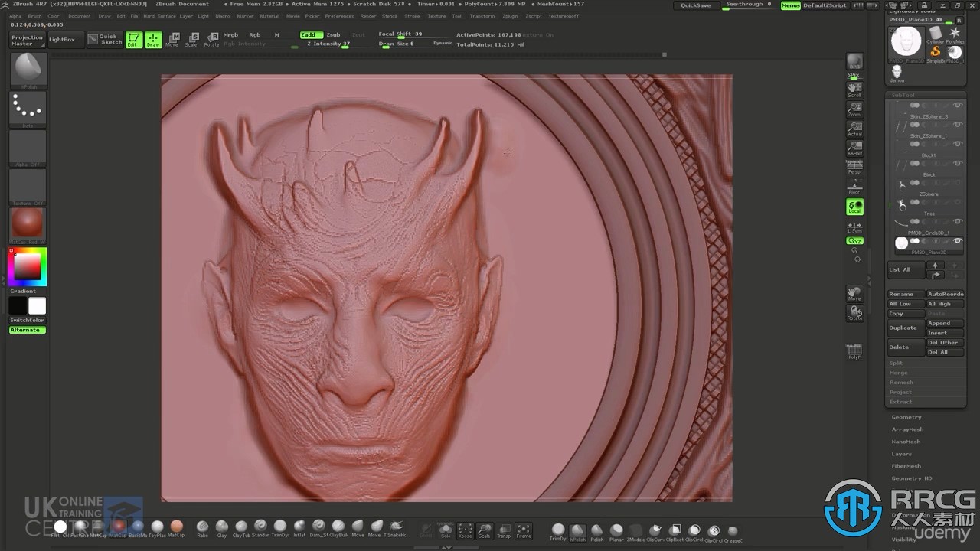
Task: Select the SnakeHook brush
Action: pos(397,528)
